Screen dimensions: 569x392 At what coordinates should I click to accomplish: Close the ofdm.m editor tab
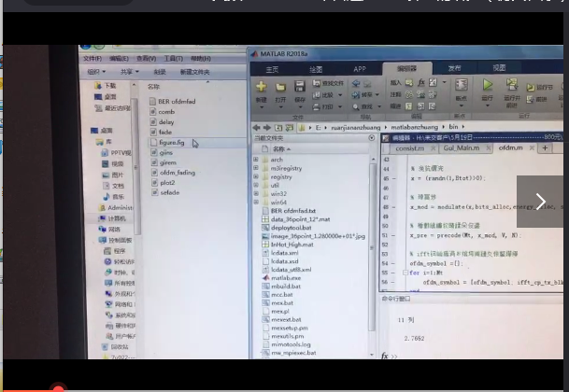click(532, 147)
